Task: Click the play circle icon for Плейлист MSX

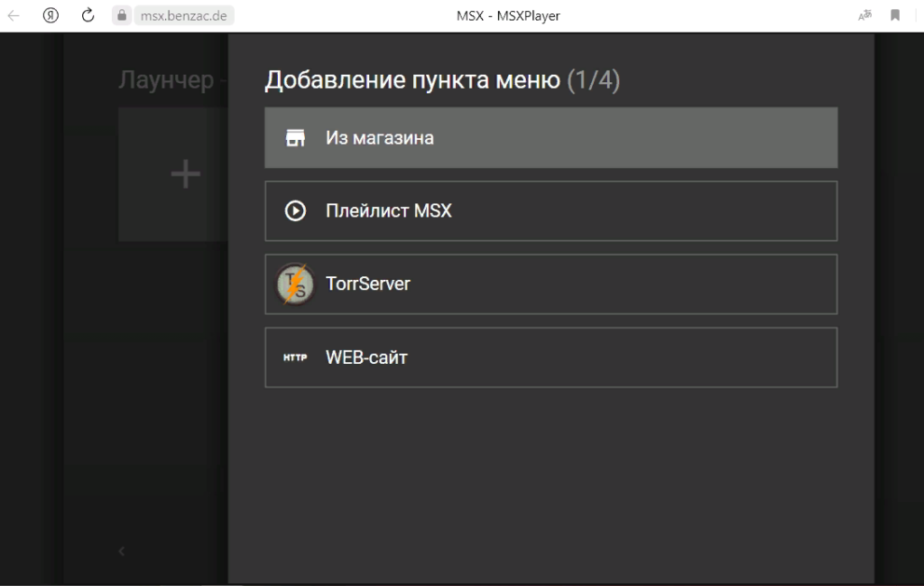Action: (294, 211)
